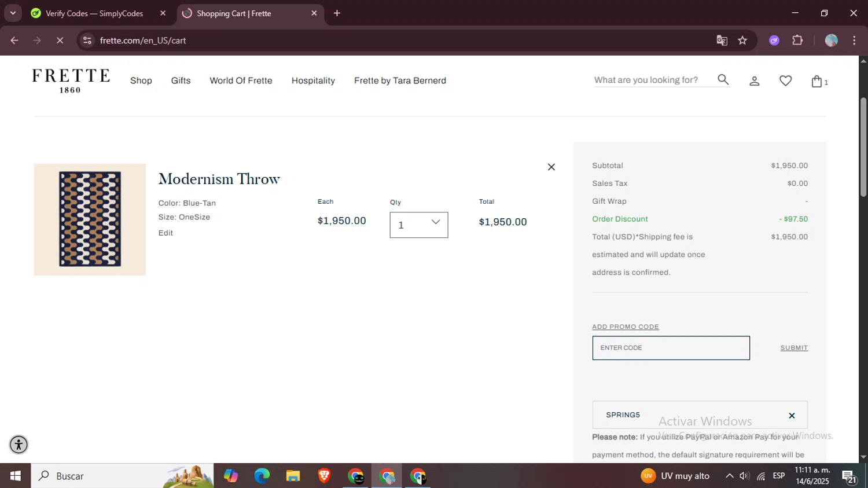Open Copilot from the taskbar
The image size is (868, 488).
[231, 476]
